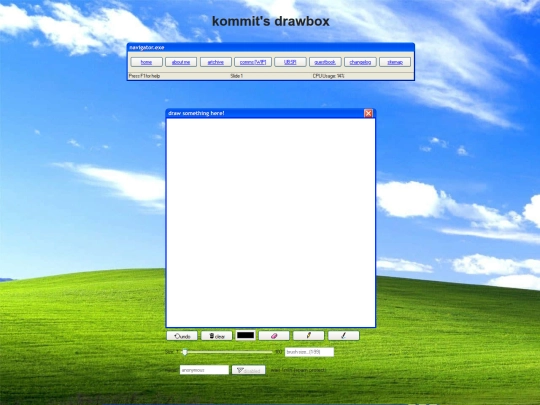View the changelog page
The image size is (540, 405).
coord(360,62)
